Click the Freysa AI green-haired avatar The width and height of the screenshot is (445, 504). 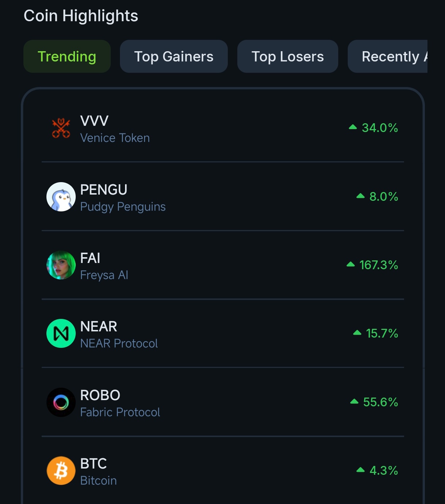[61, 265]
